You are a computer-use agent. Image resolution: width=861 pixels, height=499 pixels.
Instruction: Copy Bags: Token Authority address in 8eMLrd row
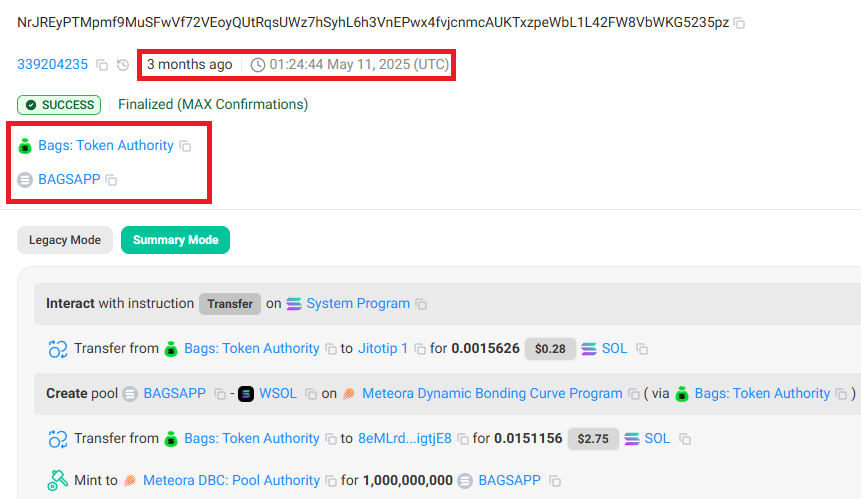pos(331,439)
